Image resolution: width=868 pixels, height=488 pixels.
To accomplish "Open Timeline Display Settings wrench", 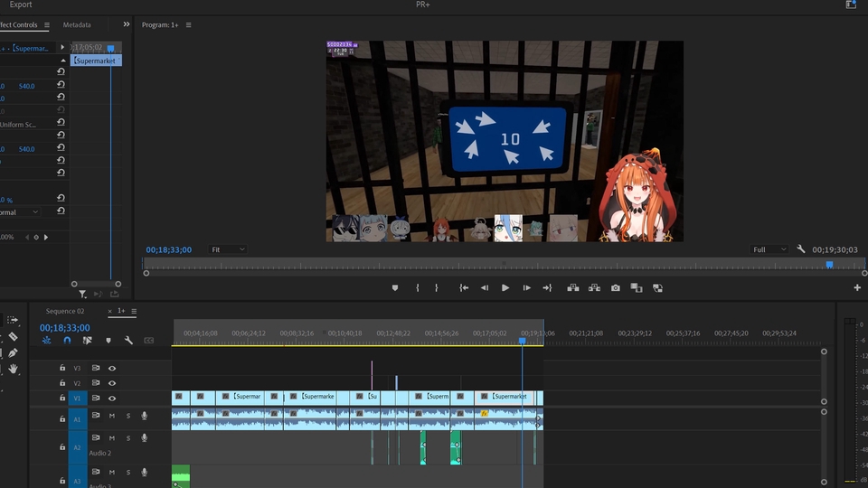I will (128, 341).
